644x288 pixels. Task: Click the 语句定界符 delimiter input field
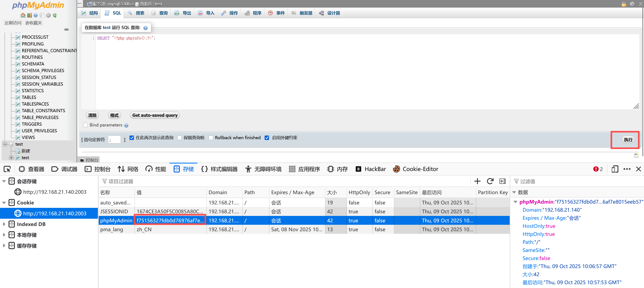point(114,140)
